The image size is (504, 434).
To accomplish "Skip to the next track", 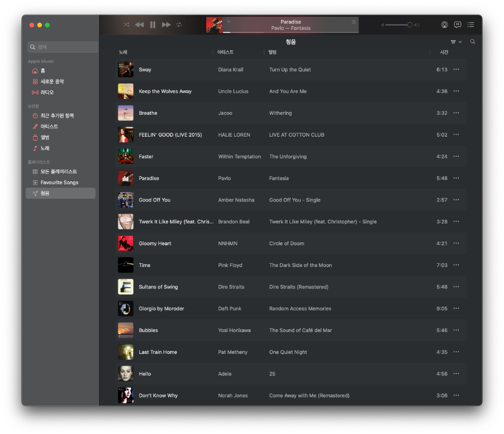I will (166, 25).
